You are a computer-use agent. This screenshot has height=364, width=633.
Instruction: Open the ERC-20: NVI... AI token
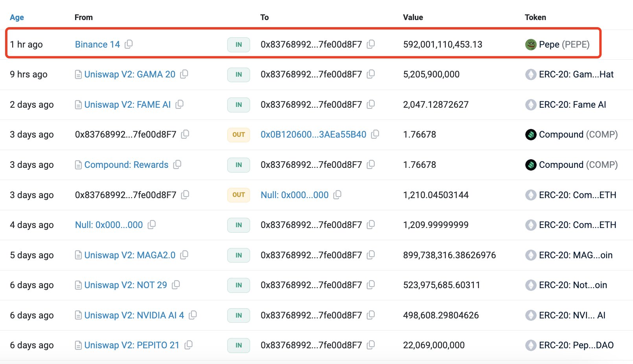572,315
